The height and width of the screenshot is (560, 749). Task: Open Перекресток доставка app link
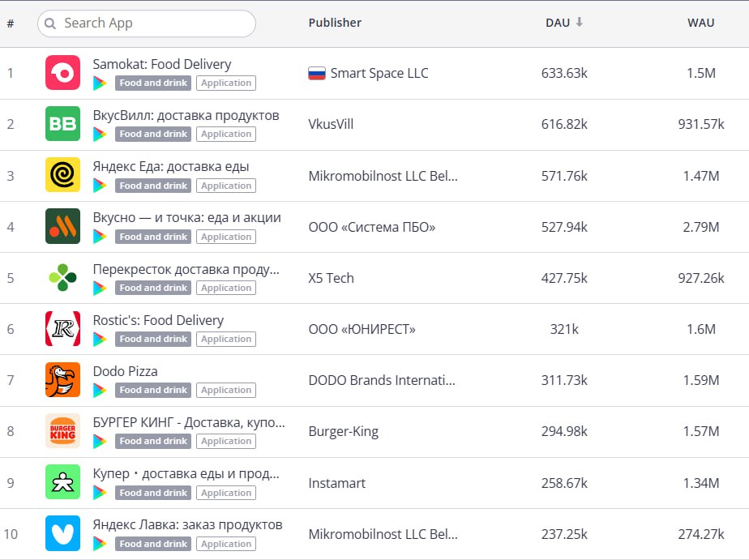[x=186, y=269]
